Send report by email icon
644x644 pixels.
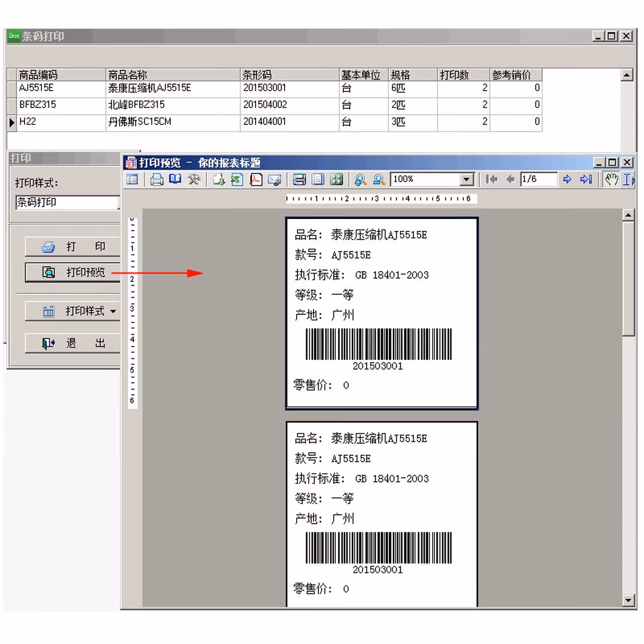point(274,179)
